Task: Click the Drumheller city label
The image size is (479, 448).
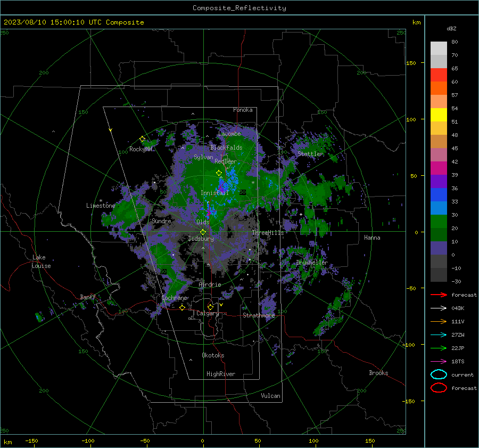Action: 312,263
